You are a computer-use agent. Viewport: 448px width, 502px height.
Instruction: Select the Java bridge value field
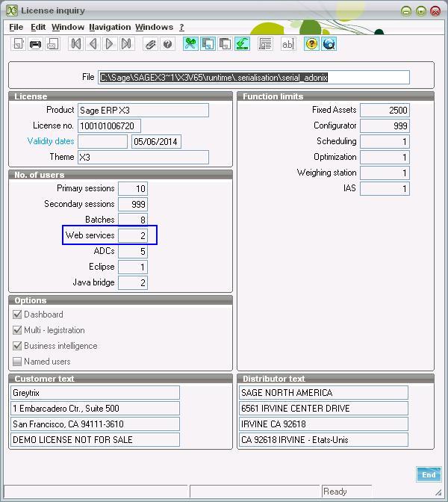tap(133, 282)
